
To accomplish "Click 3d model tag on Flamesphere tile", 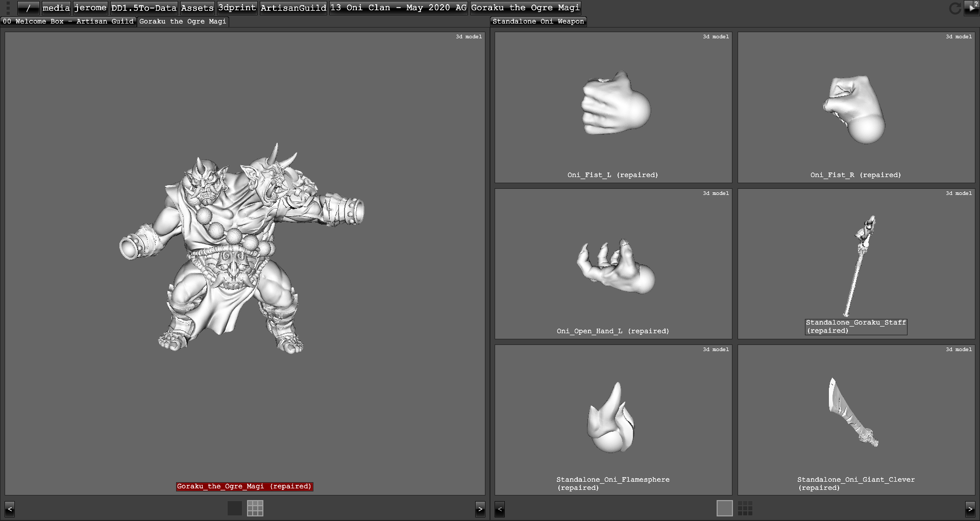I will tap(716, 350).
